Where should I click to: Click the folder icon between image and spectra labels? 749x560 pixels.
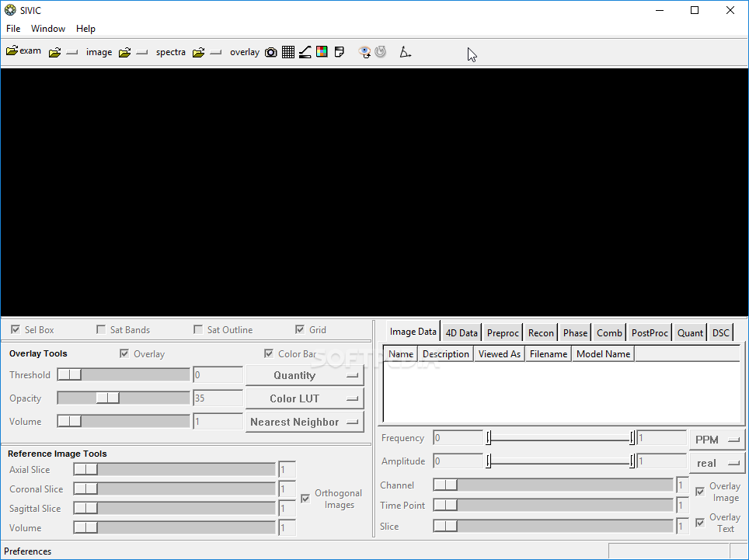[124, 52]
